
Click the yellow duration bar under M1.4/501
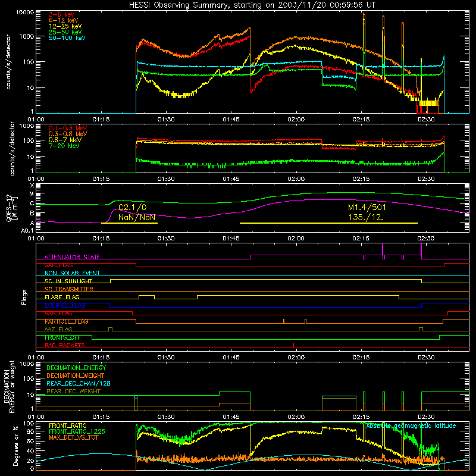(x=328, y=223)
